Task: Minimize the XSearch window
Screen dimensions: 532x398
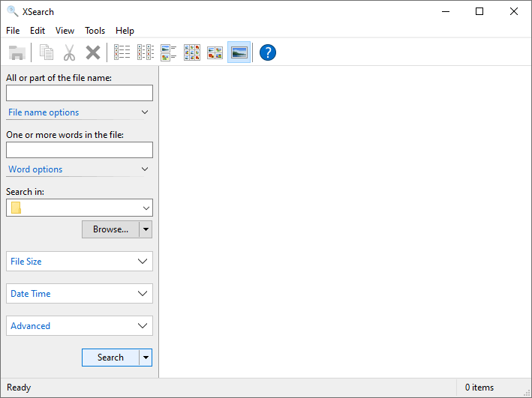Action: point(446,11)
